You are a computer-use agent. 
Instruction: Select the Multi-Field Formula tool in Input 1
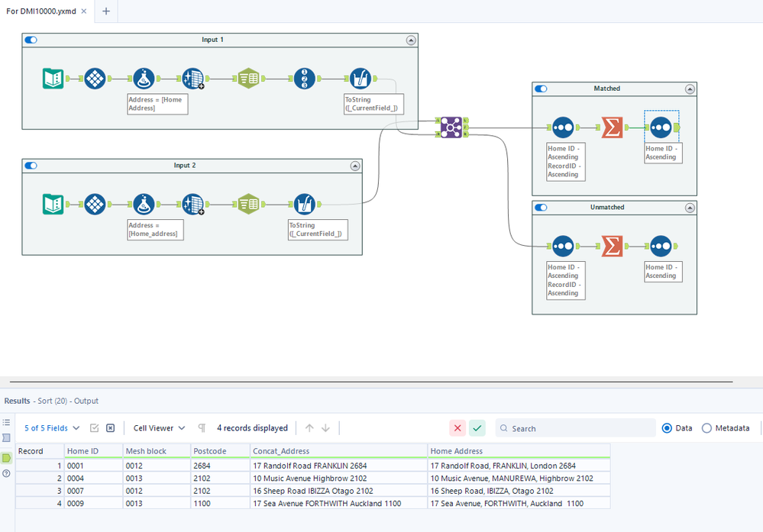click(x=360, y=79)
